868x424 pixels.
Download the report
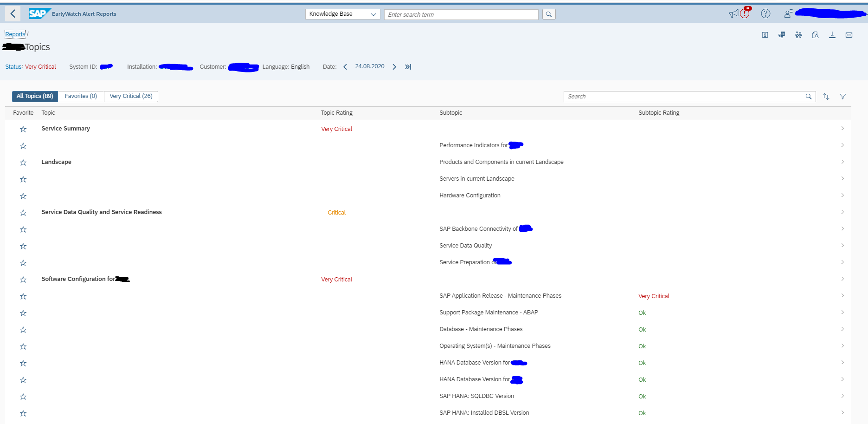click(x=832, y=35)
